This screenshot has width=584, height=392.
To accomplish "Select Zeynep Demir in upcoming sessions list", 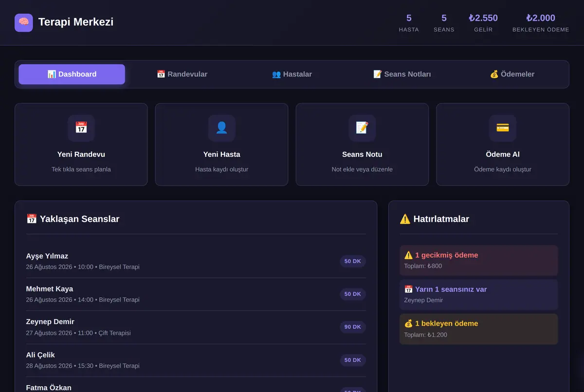I will point(196,327).
